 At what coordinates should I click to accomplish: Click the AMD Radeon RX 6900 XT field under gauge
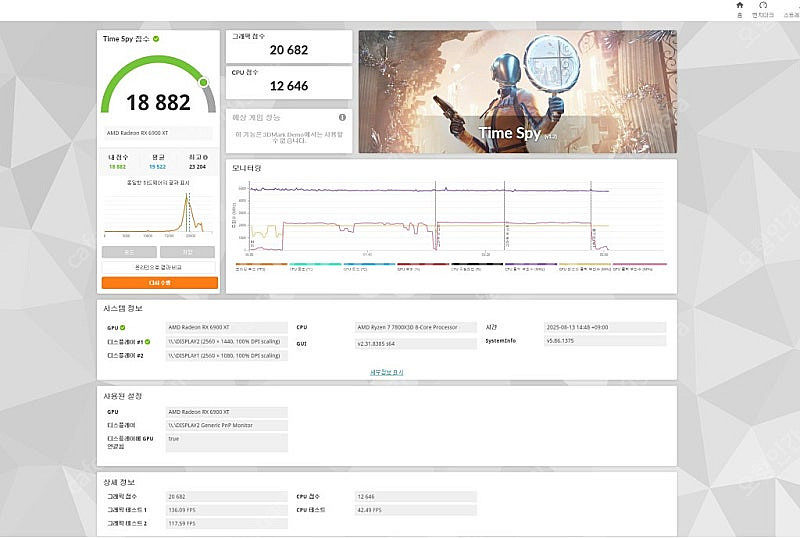tap(158, 133)
